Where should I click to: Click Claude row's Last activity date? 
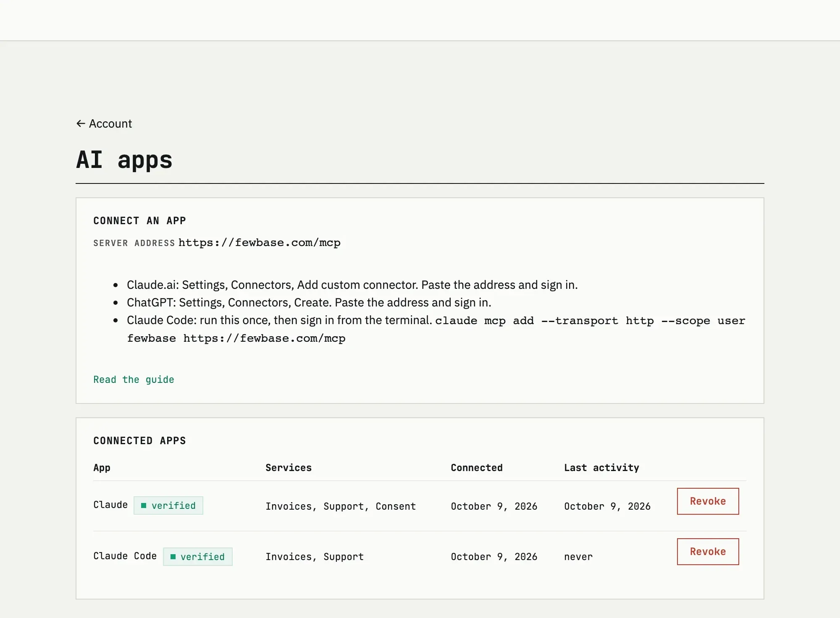point(607,506)
